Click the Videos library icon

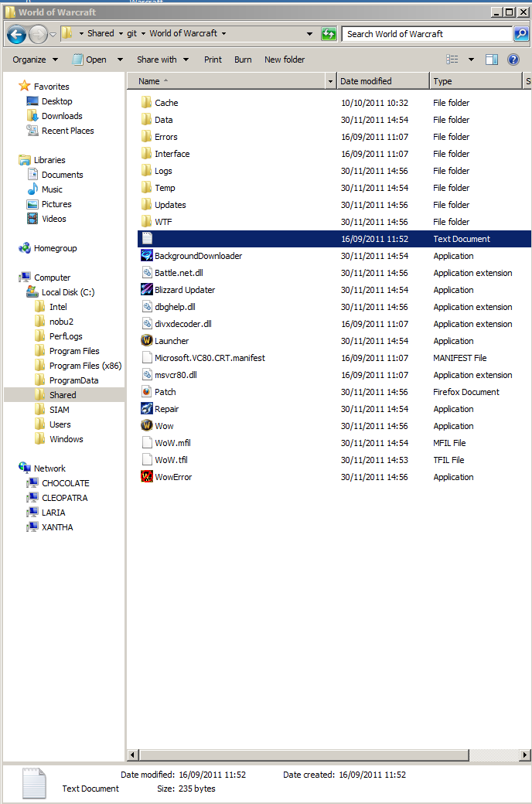point(32,219)
